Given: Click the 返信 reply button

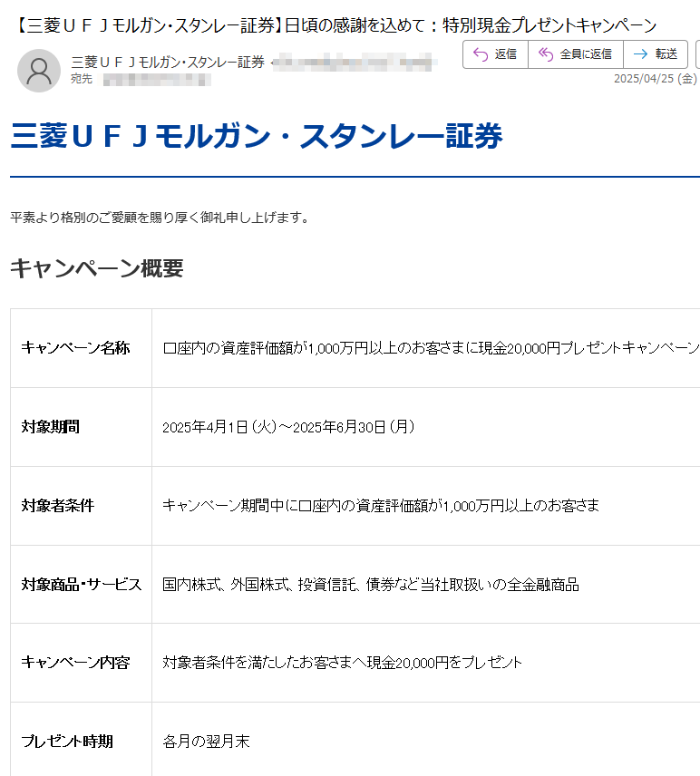Looking at the screenshot, I should (496, 54).
